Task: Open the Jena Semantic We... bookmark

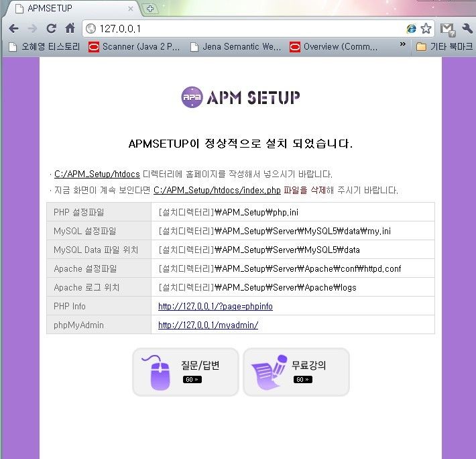Action: pos(235,46)
